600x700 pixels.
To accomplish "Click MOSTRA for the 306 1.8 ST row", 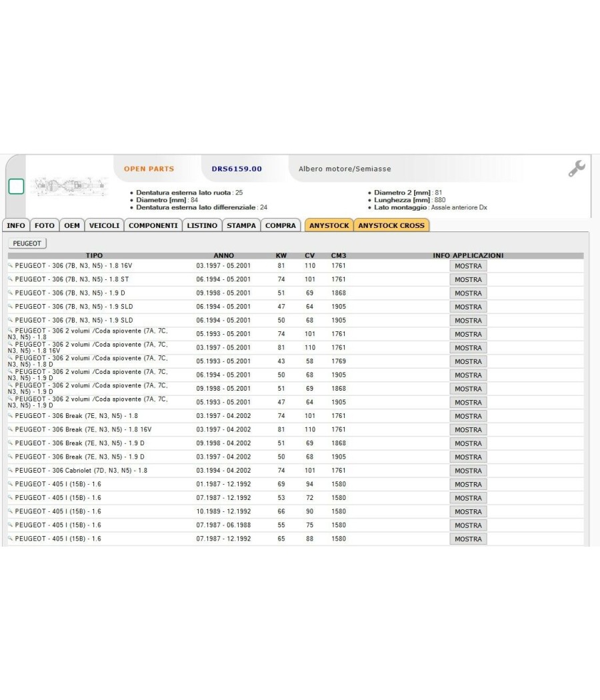I will (468, 279).
